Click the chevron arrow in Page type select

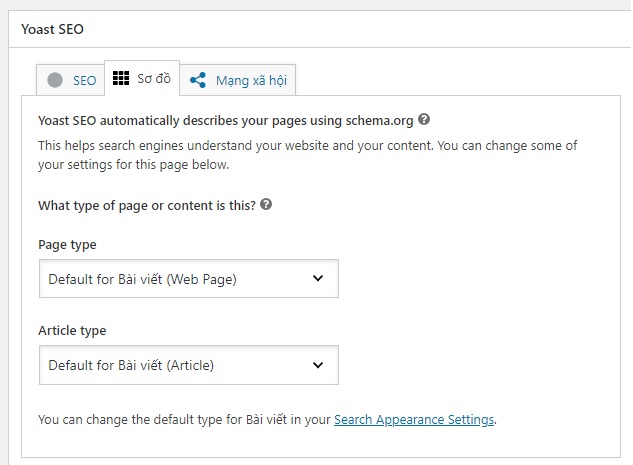tap(318, 279)
